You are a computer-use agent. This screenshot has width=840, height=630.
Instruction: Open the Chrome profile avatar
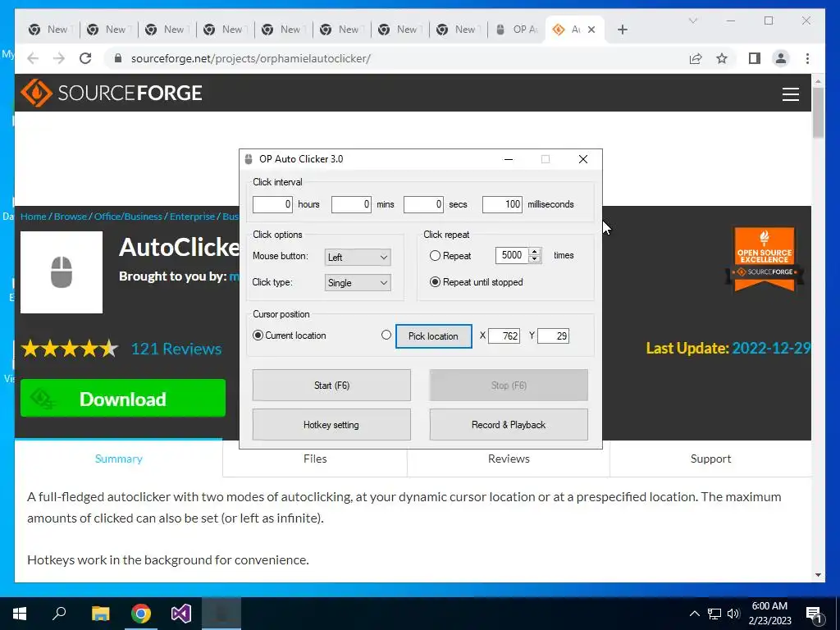[x=781, y=58]
